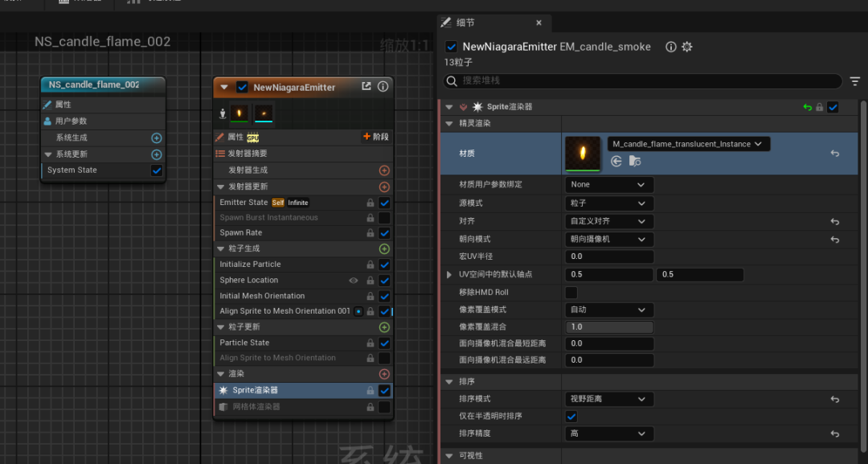The height and width of the screenshot is (464, 868).
Task: Select Sprite渲染器 item in emitter stack
Action: click(x=303, y=391)
